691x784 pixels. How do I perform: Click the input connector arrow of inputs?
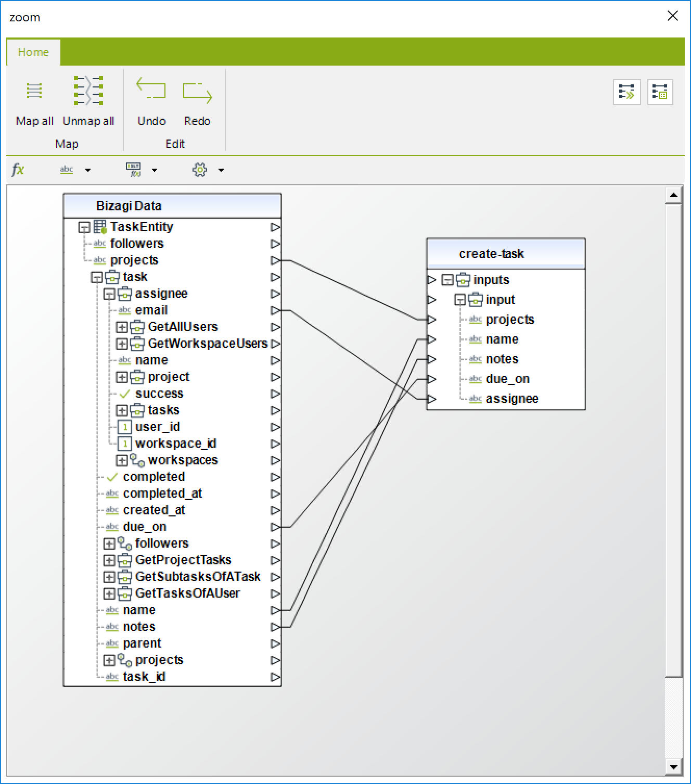pyautogui.click(x=431, y=280)
